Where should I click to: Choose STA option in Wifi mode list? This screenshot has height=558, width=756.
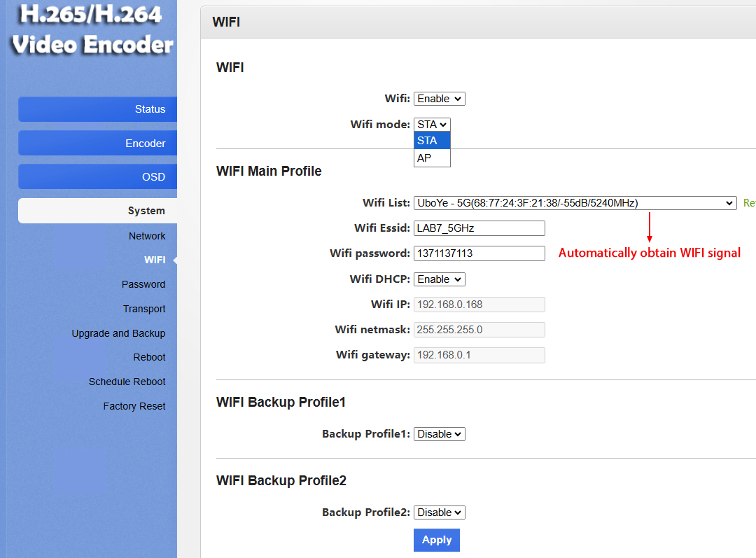coord(432,140)
